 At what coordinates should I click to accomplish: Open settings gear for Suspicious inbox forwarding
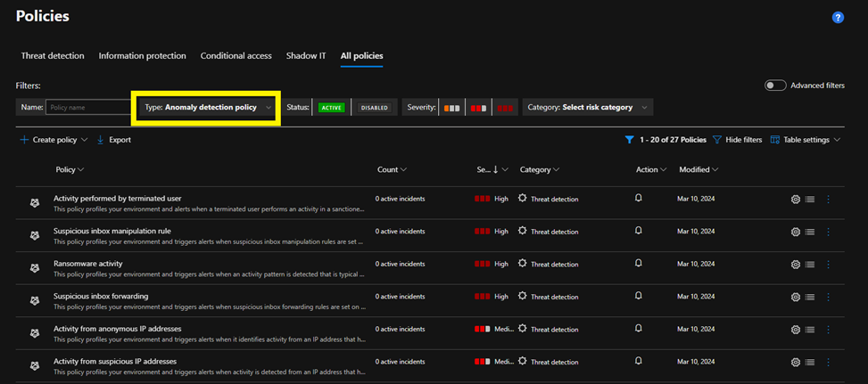pyautogui.click(x=796, y=298)
